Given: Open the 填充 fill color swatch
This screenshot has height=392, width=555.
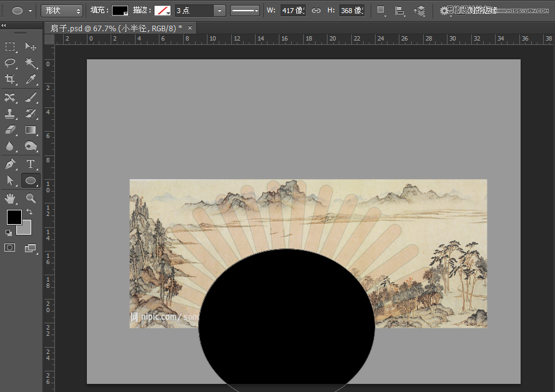Looking at the screenshot, I should tap(119, 10).
